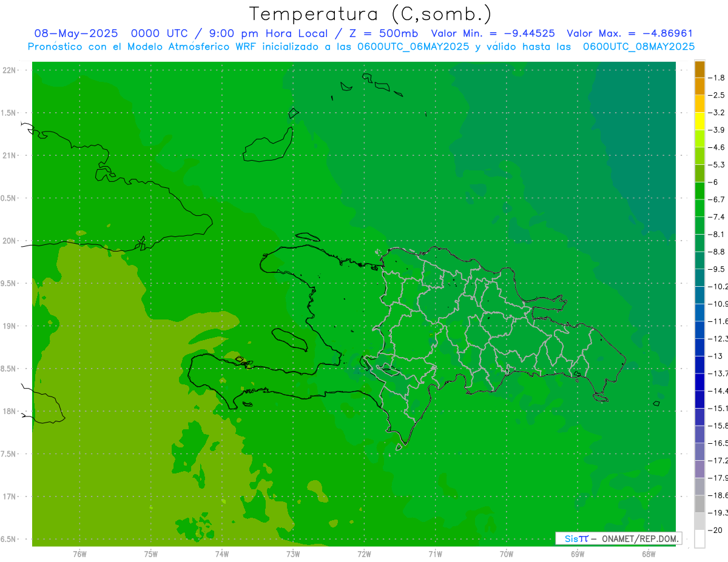Click the '-13.7' colorbar label
Image resolution: width=728 pixels, height=562 pixels.
718,373
